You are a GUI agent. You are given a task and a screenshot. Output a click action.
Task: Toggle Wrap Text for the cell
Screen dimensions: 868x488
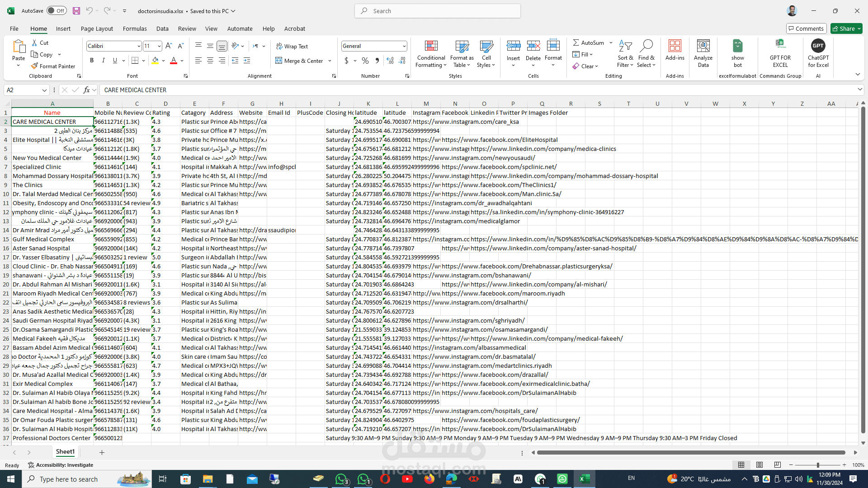click(x=292, y=46)
